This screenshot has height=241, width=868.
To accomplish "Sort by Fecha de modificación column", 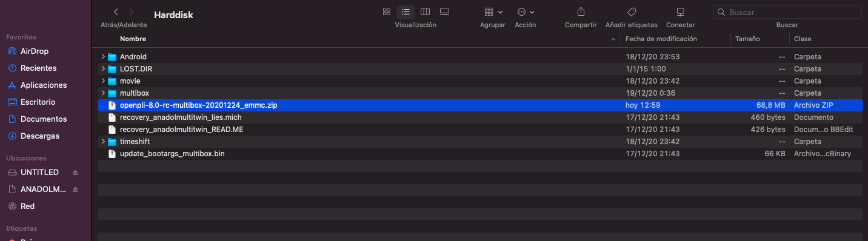I will pyautogui.click(x=661, y=39).
